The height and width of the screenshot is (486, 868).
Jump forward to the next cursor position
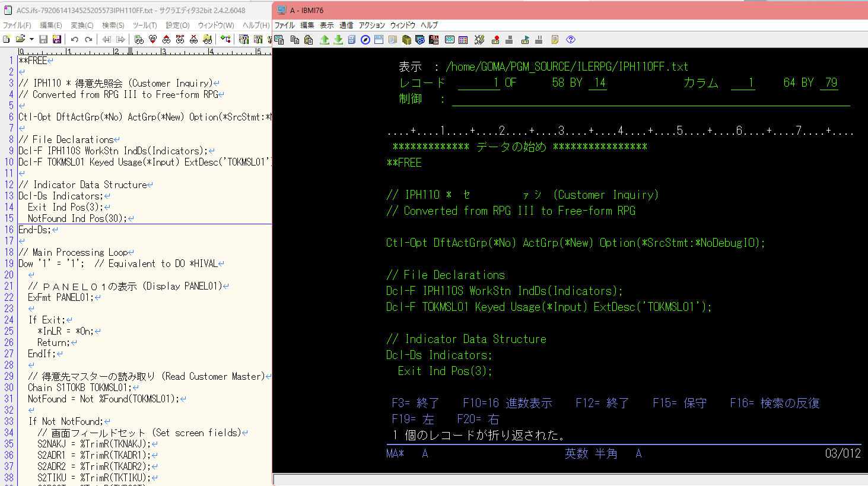(120, 39)
